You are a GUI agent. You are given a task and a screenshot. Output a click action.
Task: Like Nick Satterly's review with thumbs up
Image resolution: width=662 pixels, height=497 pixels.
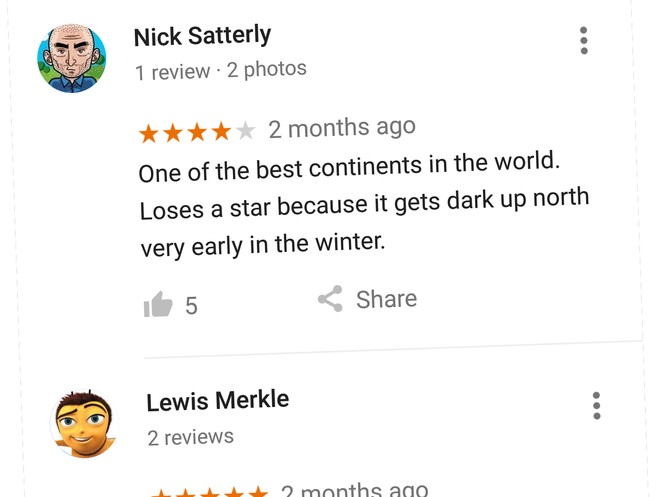tap(158, 304)
